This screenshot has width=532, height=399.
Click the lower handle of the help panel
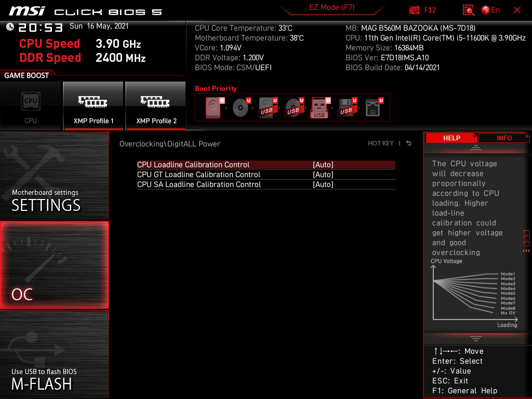pos(476,338)
